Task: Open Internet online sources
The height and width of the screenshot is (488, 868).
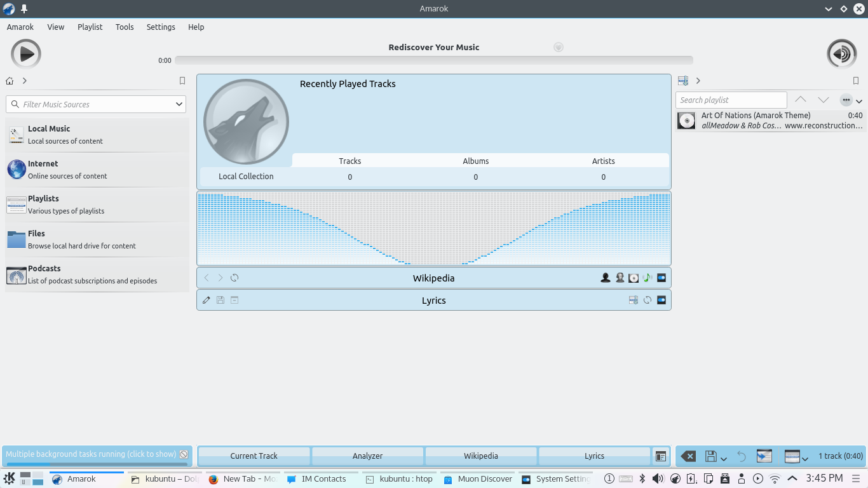Action: (x=97, y=170)
